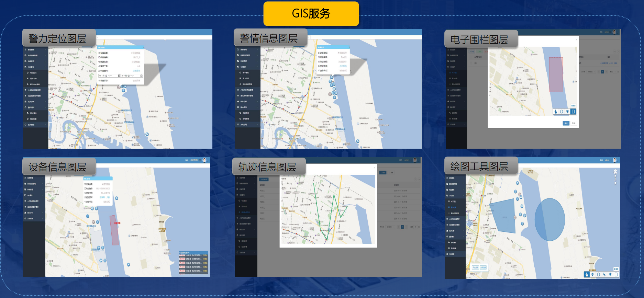Select the polygon tool in 绘图工具图层 toolbar

610,274
